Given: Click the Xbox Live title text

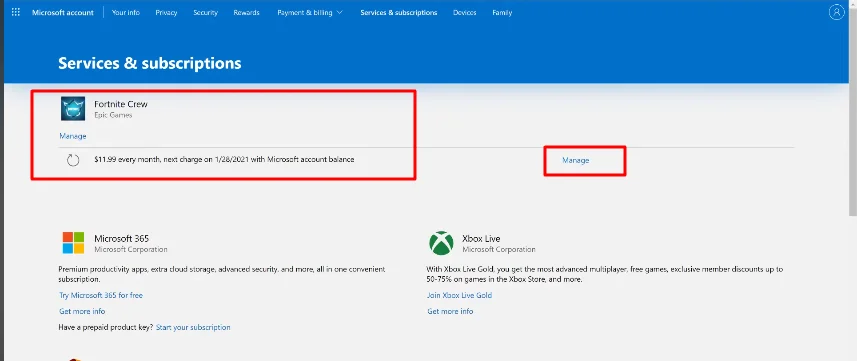Looking at the screenshot, I should tap(482, 238).
